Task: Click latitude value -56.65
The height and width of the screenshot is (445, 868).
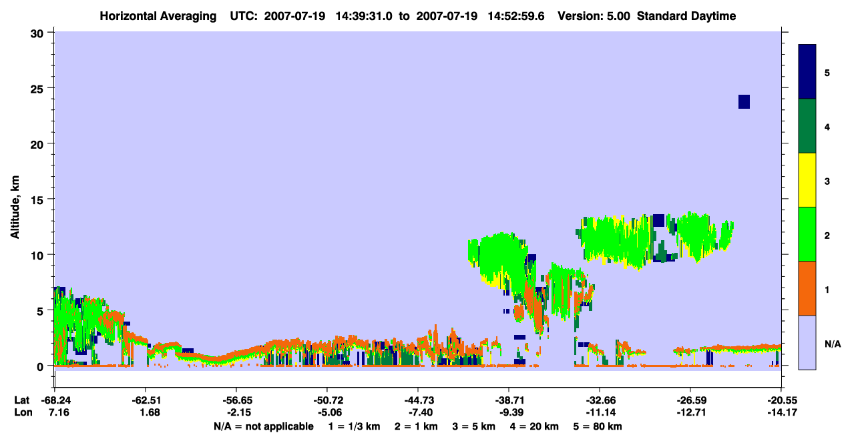Action: click(x=236, y=400)
